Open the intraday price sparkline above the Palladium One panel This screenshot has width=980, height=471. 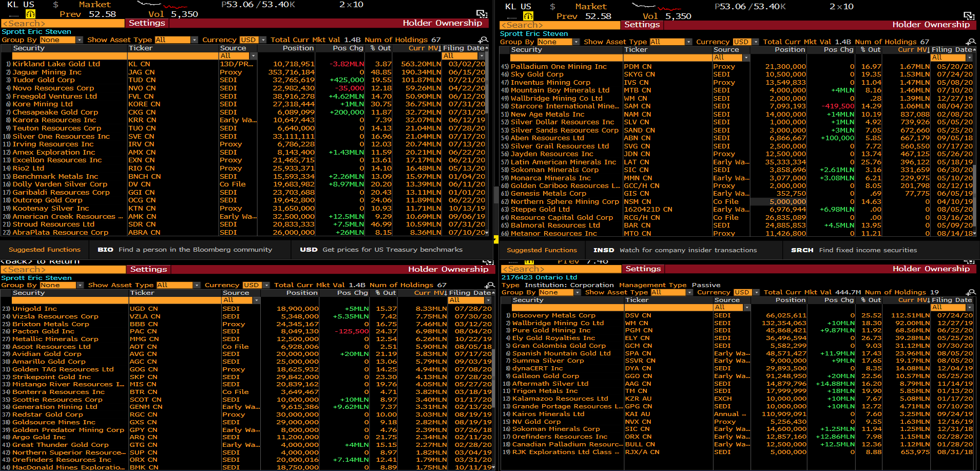[x=656, y=7]
